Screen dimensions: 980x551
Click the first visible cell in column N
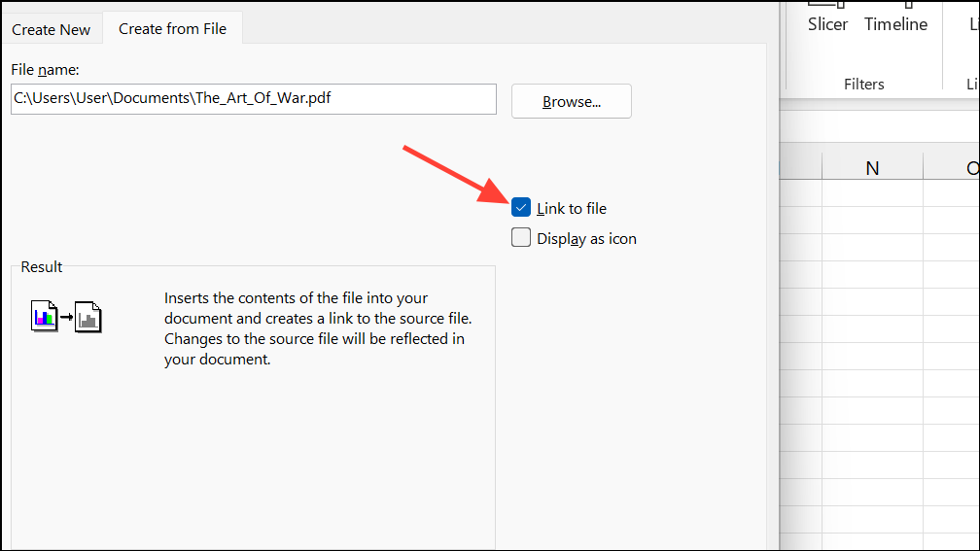872,192
